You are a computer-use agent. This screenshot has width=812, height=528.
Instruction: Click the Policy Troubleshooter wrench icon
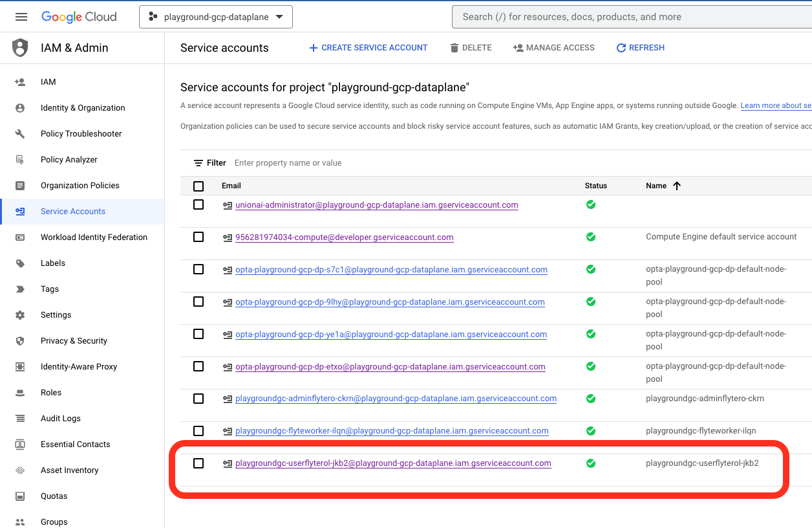click(x=20, y=134)
